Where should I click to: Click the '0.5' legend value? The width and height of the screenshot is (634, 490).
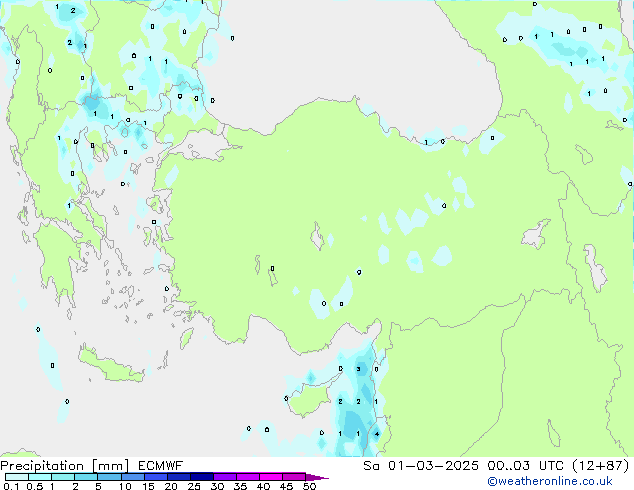click(35, 486)
